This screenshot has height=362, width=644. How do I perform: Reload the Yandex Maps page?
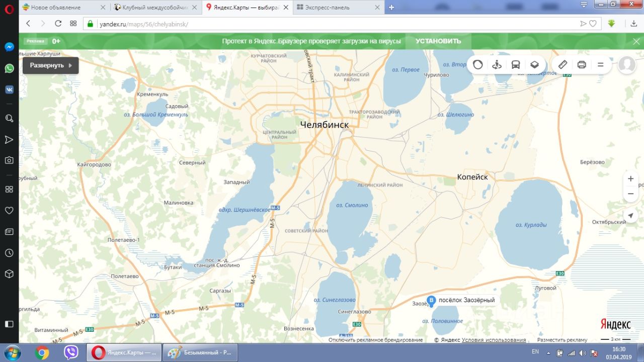point(58,24)
